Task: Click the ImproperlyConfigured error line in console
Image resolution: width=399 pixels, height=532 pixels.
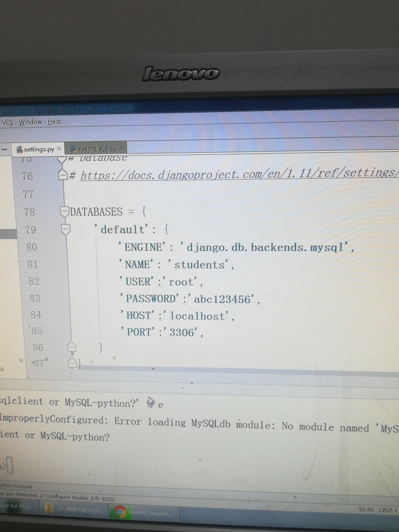Action: (199, 424)
